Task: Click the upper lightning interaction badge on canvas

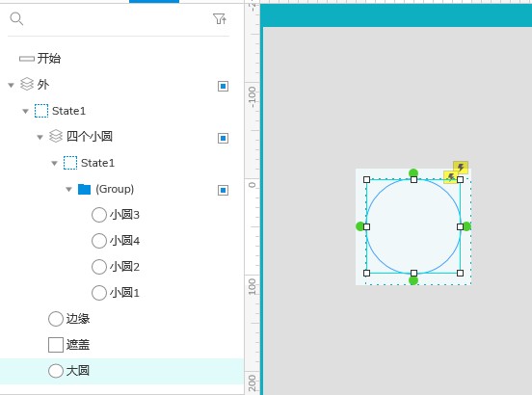Action: (x=461, y=168)
